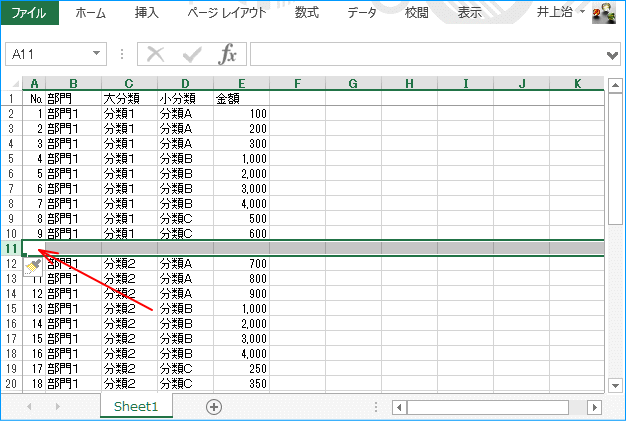Click the user account avatar picture
The height and width of the screenshot is (421, 626).
[604, 13]
